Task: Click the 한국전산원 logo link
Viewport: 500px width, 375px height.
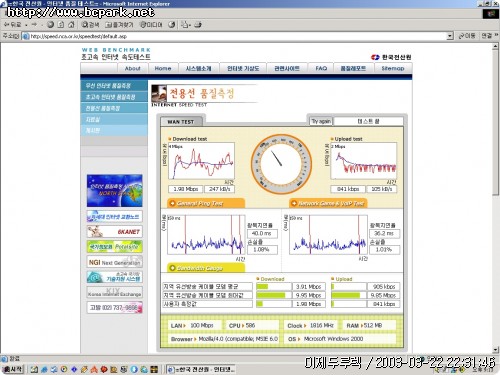Action: (391, 57)
